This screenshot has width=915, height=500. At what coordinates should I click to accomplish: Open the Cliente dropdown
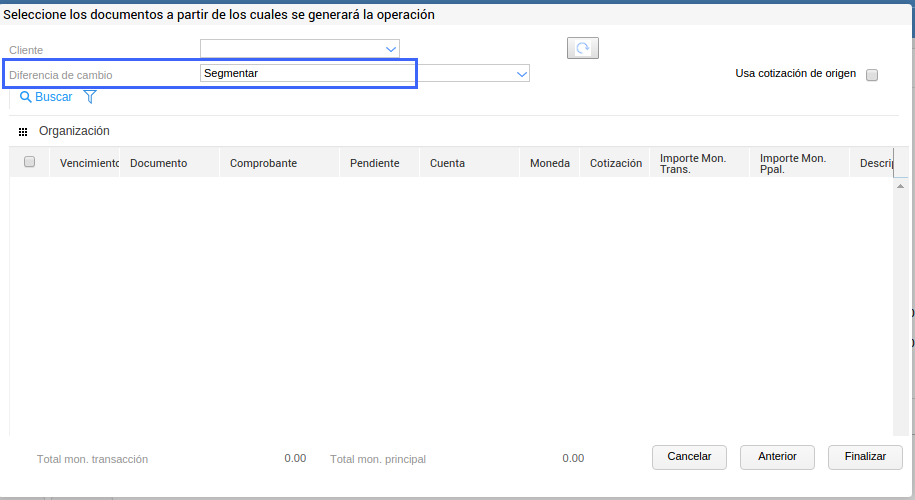point(391,48)
